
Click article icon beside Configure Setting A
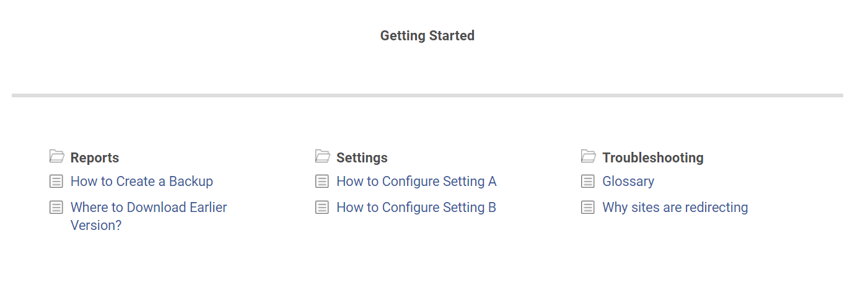point(322,182)
